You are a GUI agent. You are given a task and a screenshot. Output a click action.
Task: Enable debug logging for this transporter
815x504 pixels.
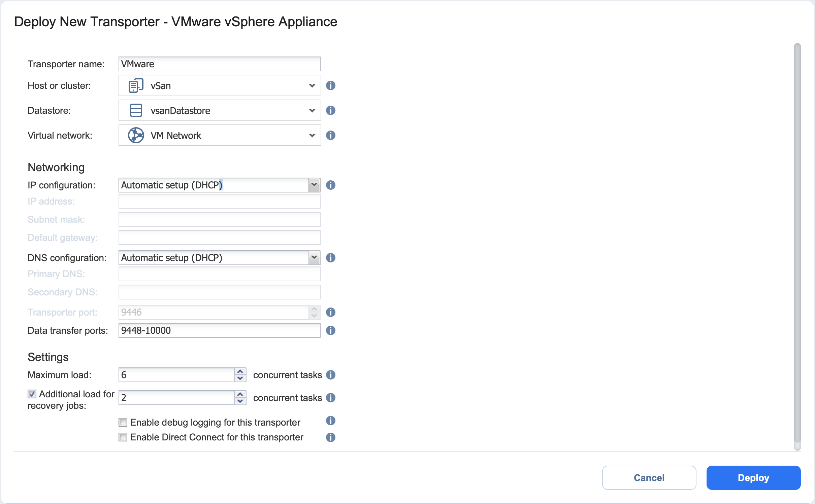point(123,422)
